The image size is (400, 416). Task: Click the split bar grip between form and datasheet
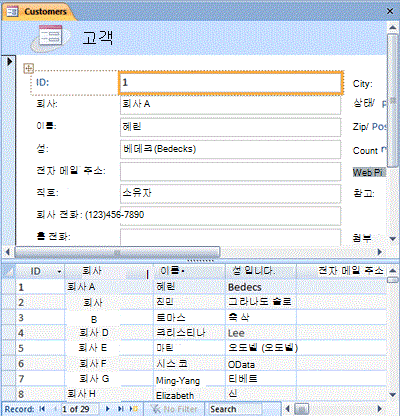point(200,260)
